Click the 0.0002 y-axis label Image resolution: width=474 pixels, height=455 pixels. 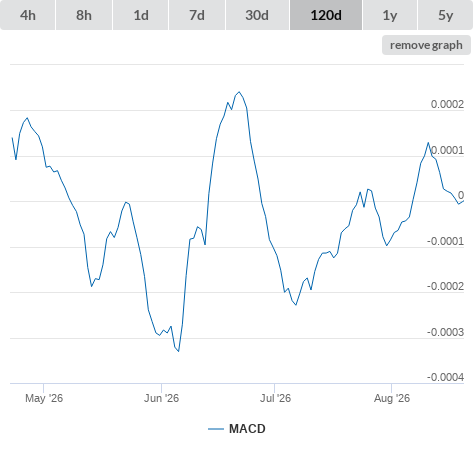[x=447, y=104]
